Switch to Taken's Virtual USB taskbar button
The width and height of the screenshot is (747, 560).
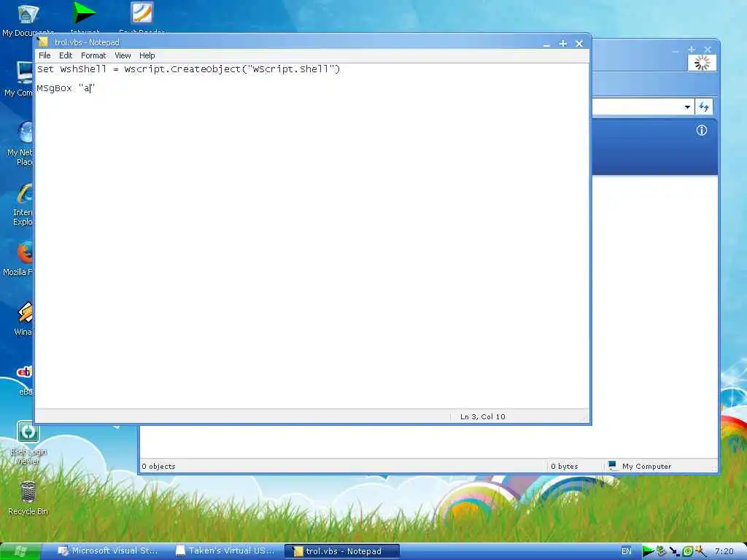(225, 551)
